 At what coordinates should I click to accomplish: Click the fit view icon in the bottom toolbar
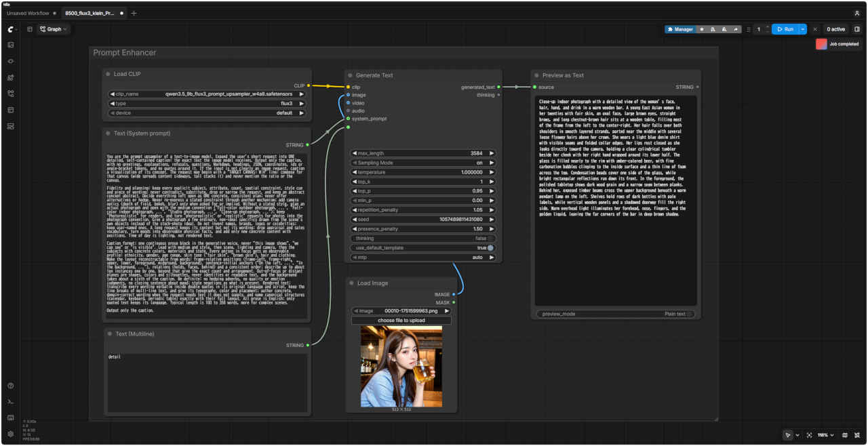809,435
